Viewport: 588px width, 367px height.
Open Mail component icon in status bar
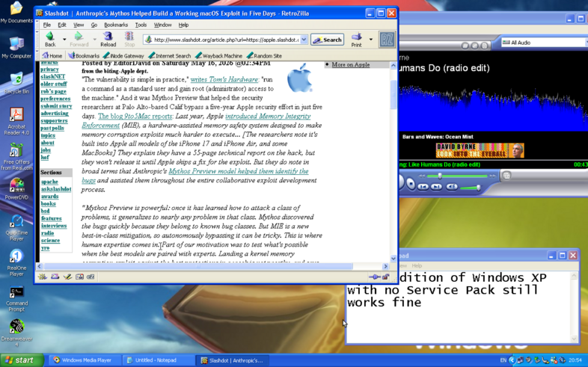pos(55,277)
